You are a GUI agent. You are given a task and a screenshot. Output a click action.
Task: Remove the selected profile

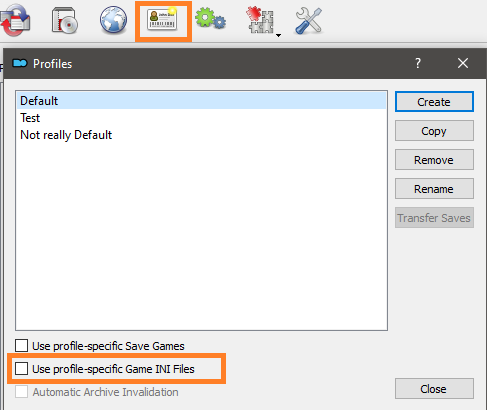[434, 160]
